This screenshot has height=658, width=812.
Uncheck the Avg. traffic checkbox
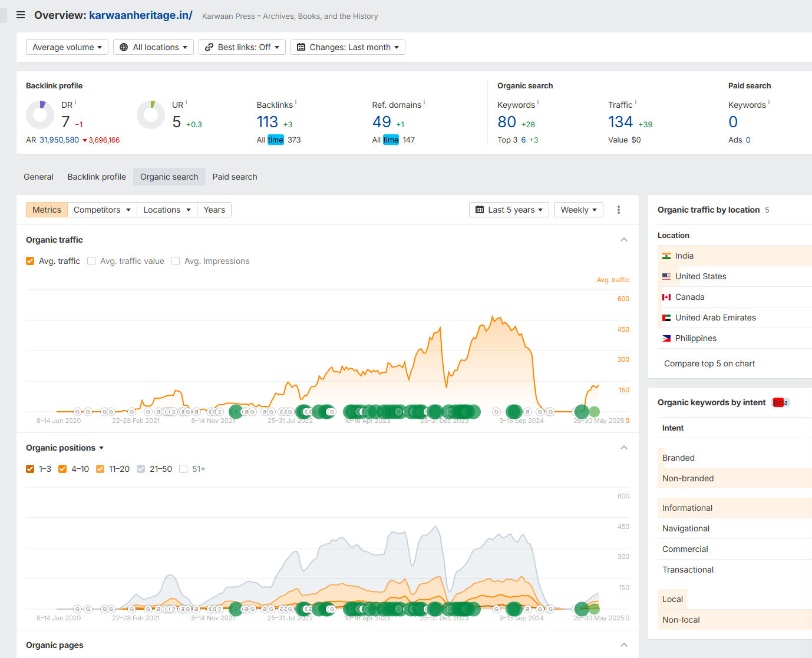(x=30, y=261)
